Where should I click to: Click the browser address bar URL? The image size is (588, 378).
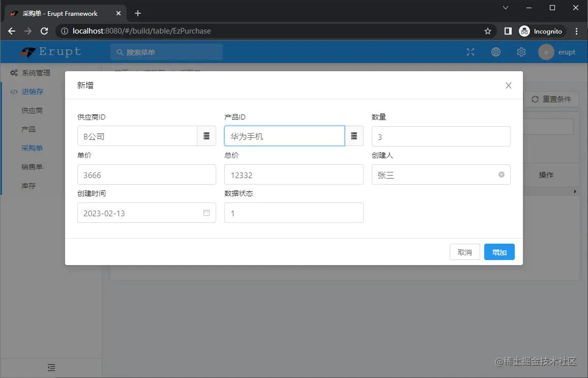tap(142, 31)
